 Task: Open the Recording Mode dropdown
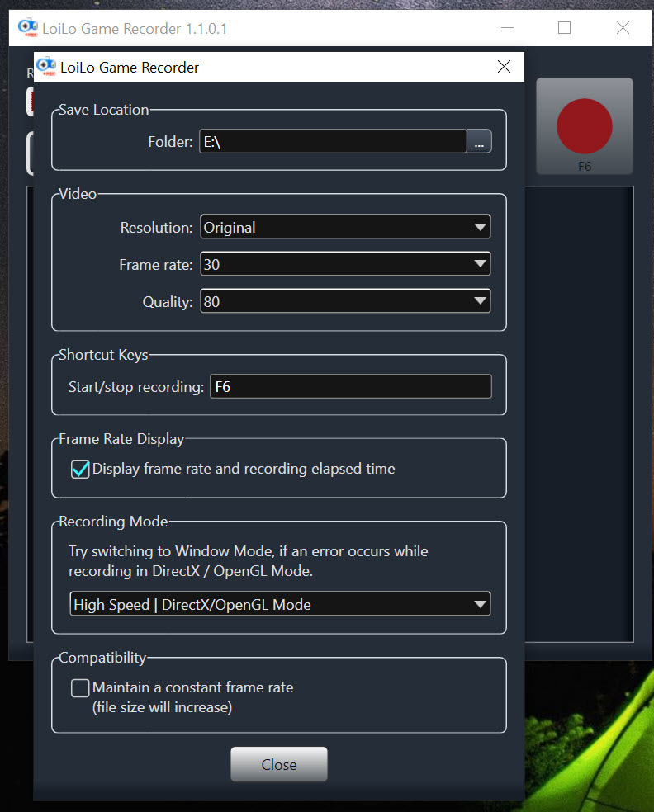click(280, 604)
